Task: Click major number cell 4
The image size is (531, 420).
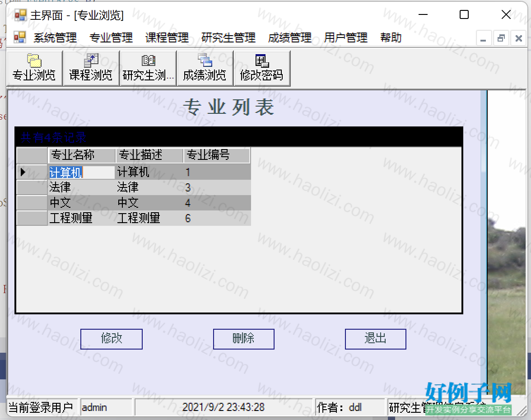Action: coord(217,202)
